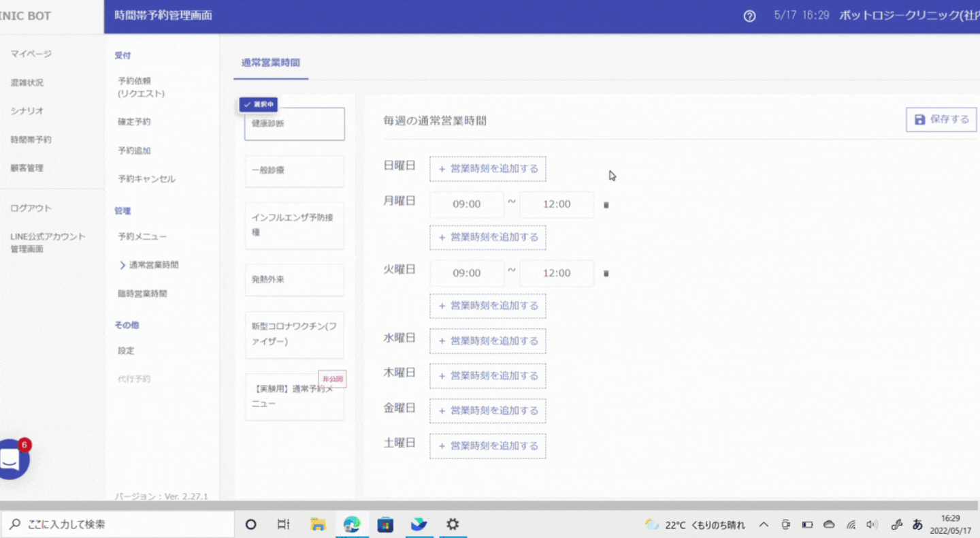Add business hours for Saturday
The width and height of the screenshot is (980, 538).
(487, 446)
